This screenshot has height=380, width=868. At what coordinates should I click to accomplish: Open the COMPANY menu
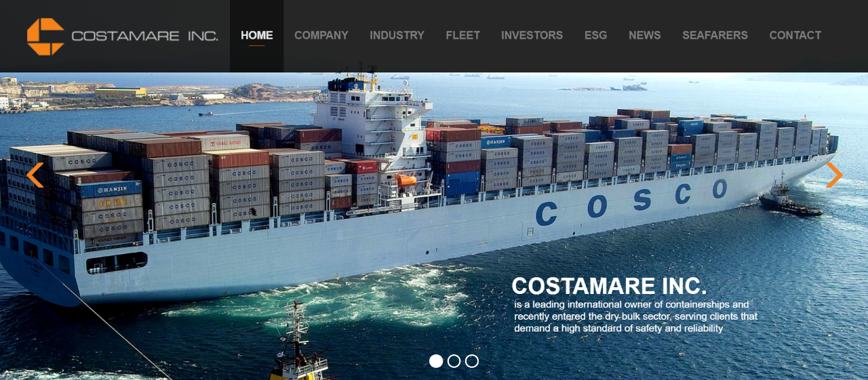pos(321,36)
